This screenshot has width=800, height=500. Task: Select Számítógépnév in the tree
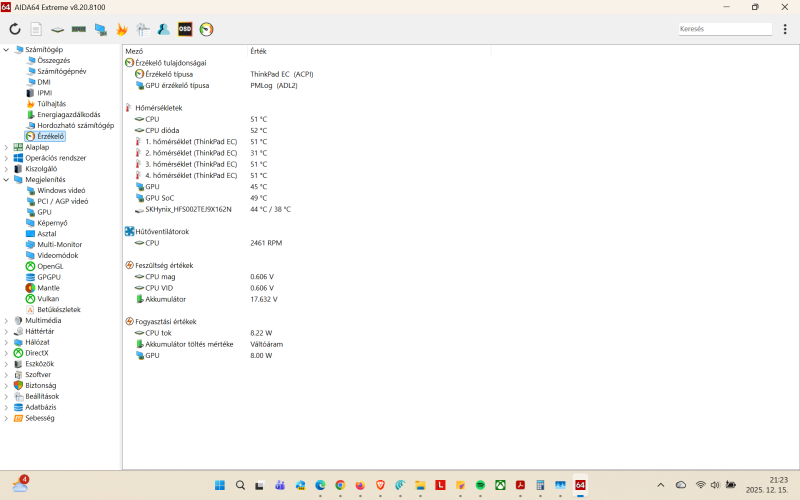[x=62, y=71]
